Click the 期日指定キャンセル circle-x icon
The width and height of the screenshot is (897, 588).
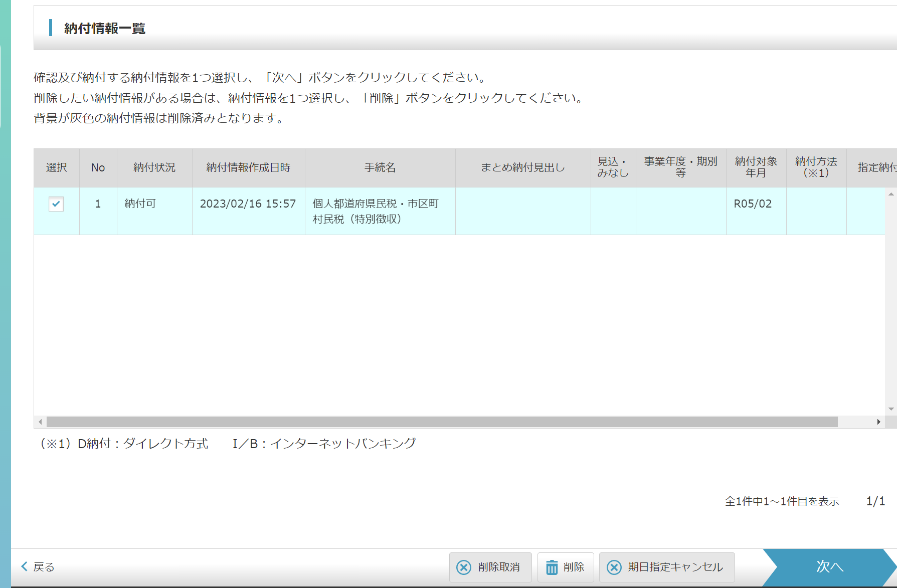614,567
